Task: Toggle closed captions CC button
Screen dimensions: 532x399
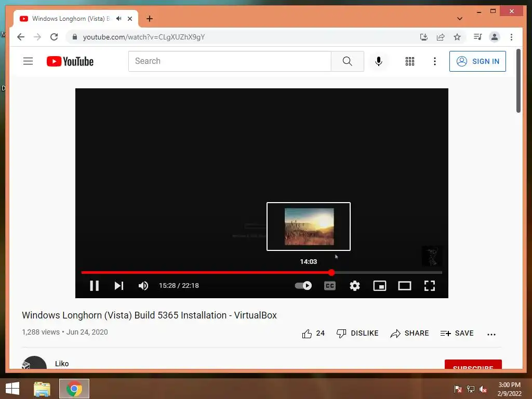Action: coord(330,286)
